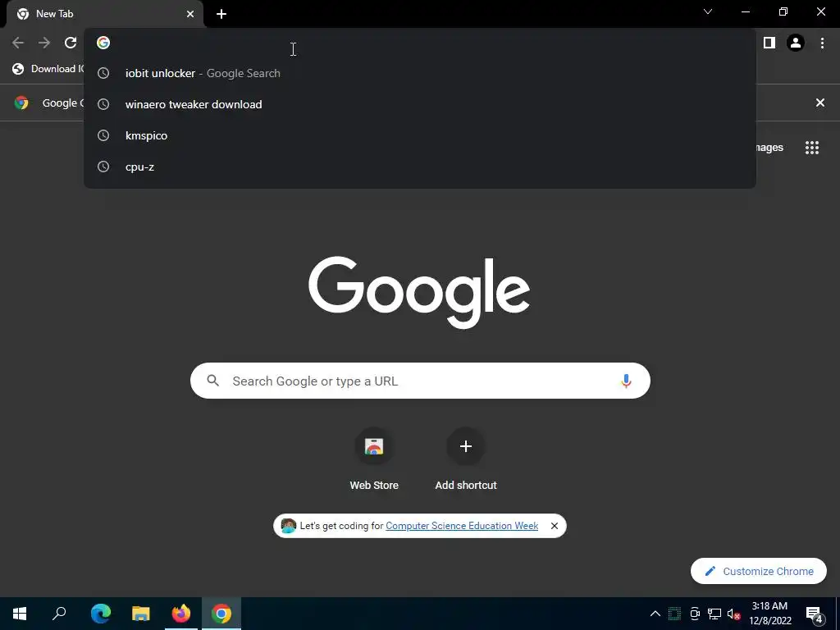
Task: Click Add shortcut tile
Action: 466,459
